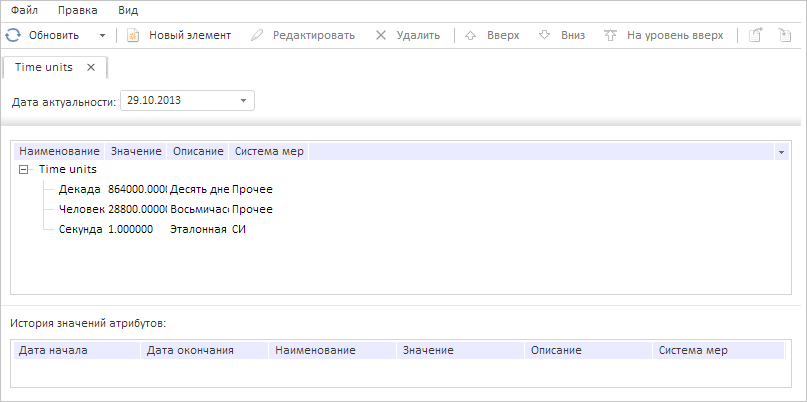Click the second-to-last toolbar document icon
807x402 pixels.
click(757, 35)
